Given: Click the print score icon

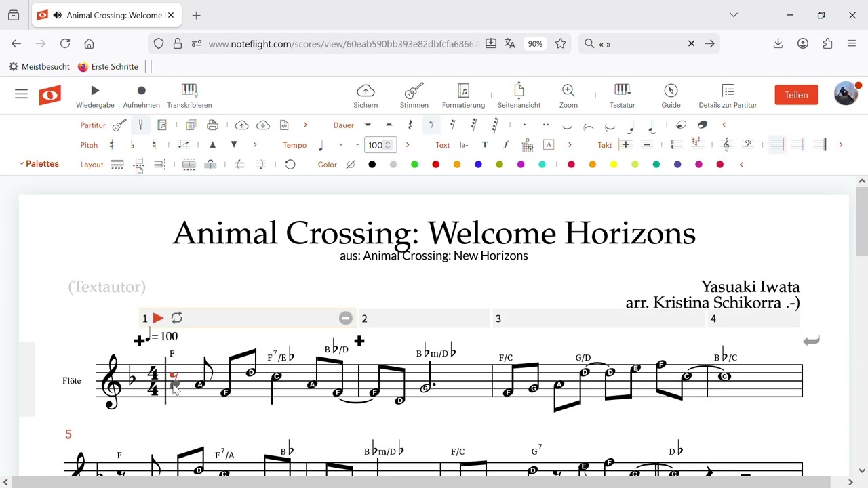Looking at the screenshot, I should [212, 125].
